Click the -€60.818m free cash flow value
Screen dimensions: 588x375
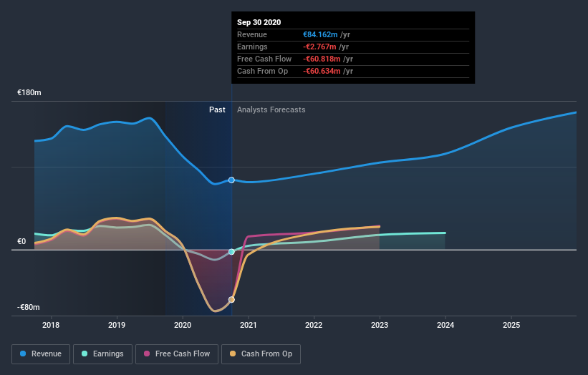[x=322, y=59]
